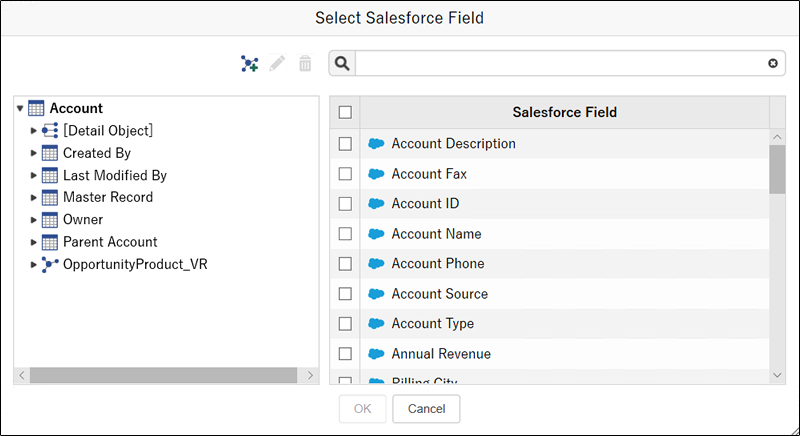Screen dimensions: 800x436
Task: Click inside the search input field
Action: pyautogui.click(x=561, y=63)
